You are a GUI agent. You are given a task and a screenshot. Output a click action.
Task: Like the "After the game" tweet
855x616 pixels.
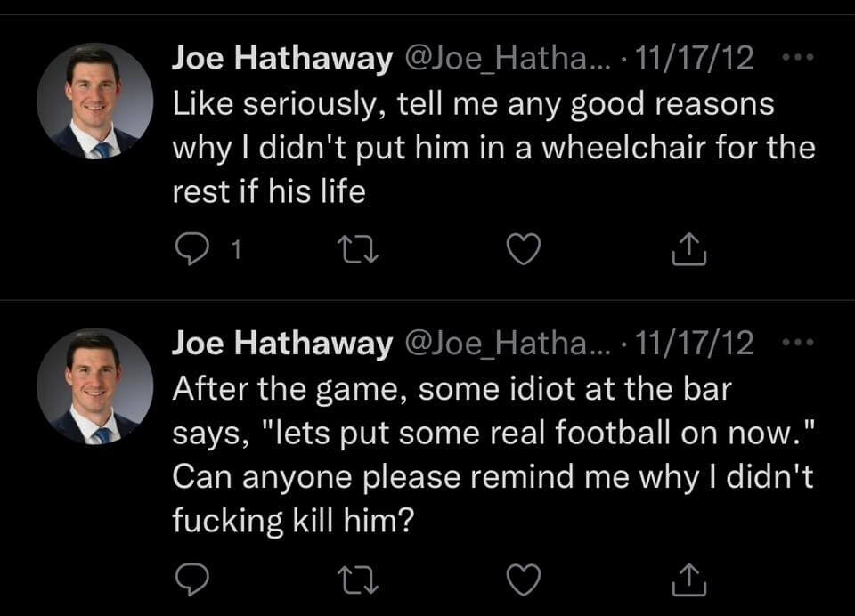(523, 579)
